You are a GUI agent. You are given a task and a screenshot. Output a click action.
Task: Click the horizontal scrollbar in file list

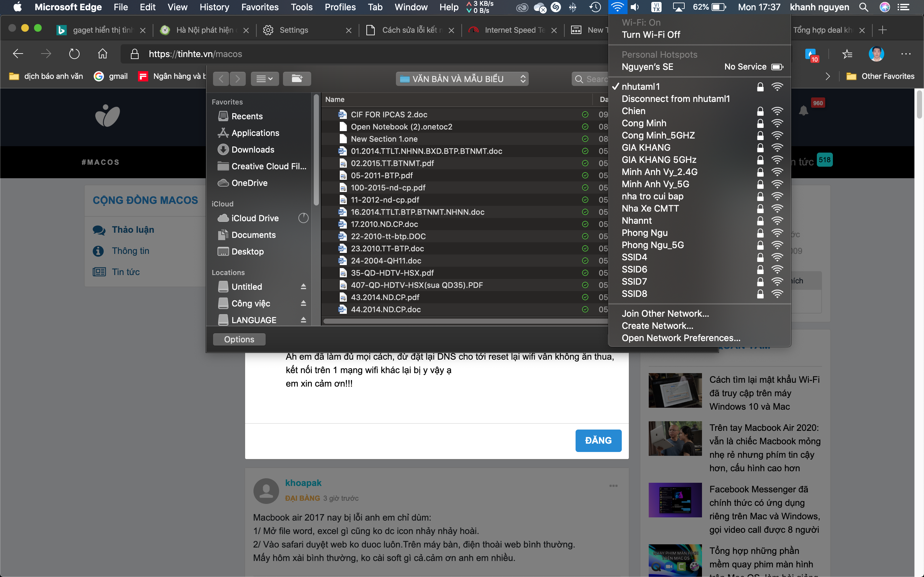coord(465,321)
